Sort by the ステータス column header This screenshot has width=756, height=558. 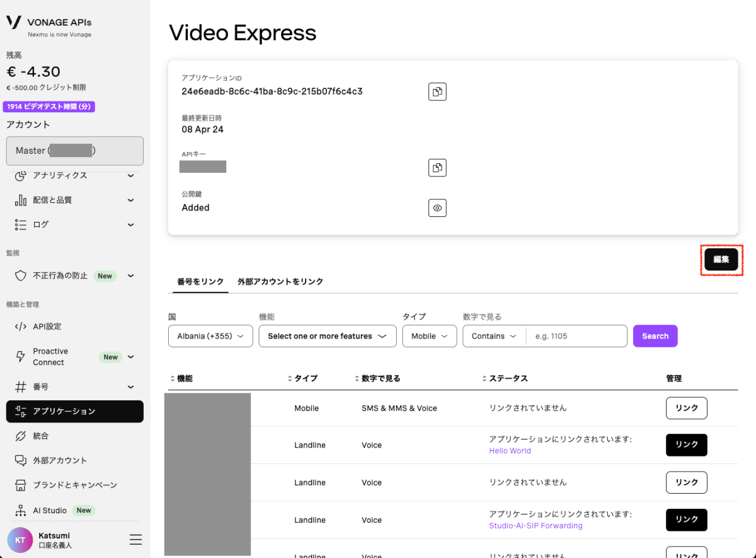point(505,378)
